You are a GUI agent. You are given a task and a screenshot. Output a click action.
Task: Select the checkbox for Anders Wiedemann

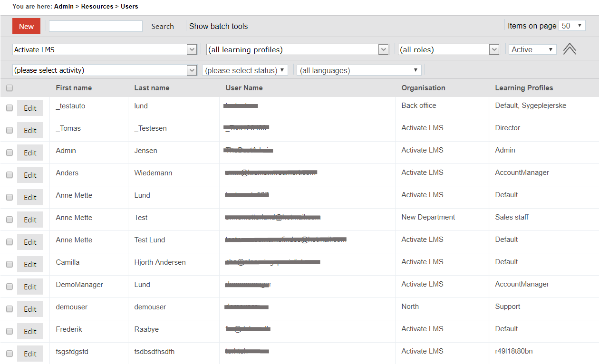click(x=10, y=175)
